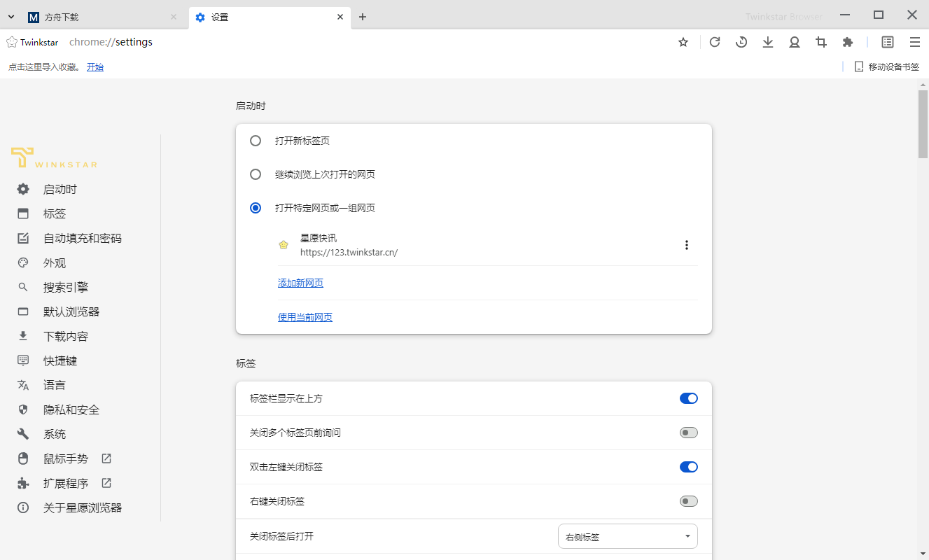This screenshot has width=929, height=560.
Task: Disable 双击左键关闭标签 toggle
Action: (688, 467)
